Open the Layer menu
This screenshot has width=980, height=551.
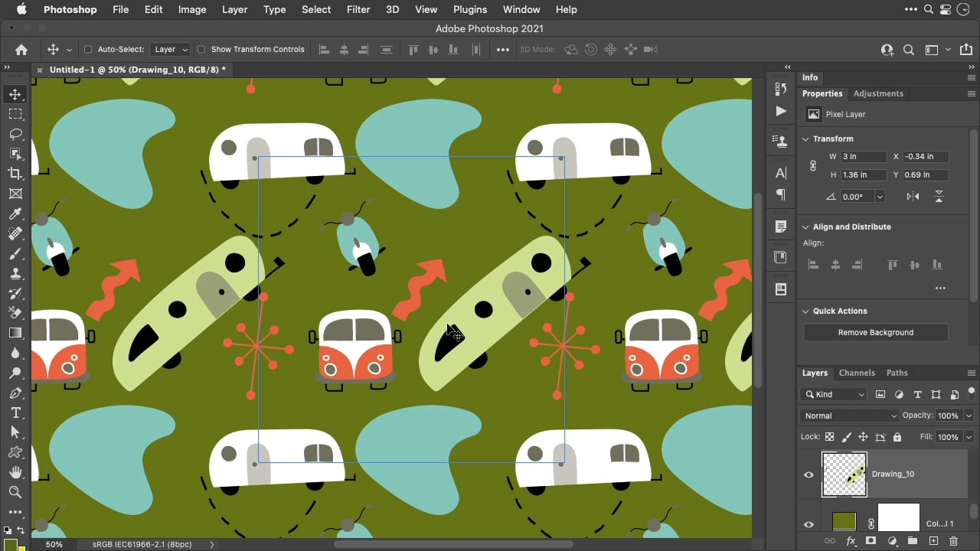pos(234,9)
